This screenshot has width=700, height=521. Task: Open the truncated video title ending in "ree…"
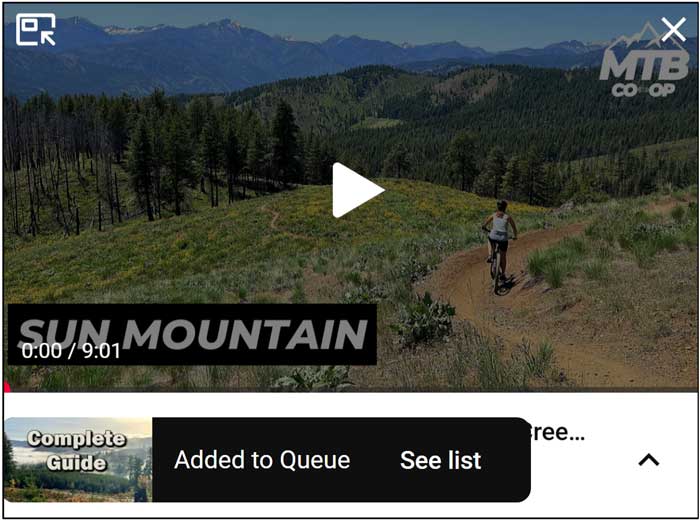(x=558, y=432)
